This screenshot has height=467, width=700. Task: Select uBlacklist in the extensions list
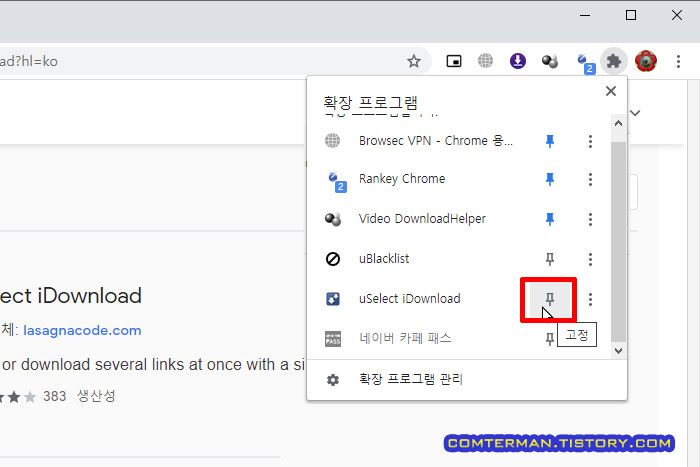click(x=384, y=259)
